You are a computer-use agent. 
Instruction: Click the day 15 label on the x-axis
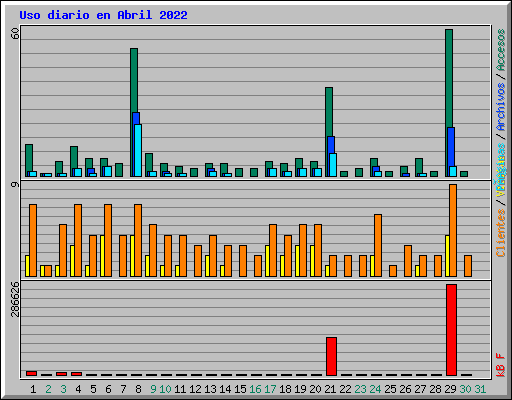click(x=240, y=389)
